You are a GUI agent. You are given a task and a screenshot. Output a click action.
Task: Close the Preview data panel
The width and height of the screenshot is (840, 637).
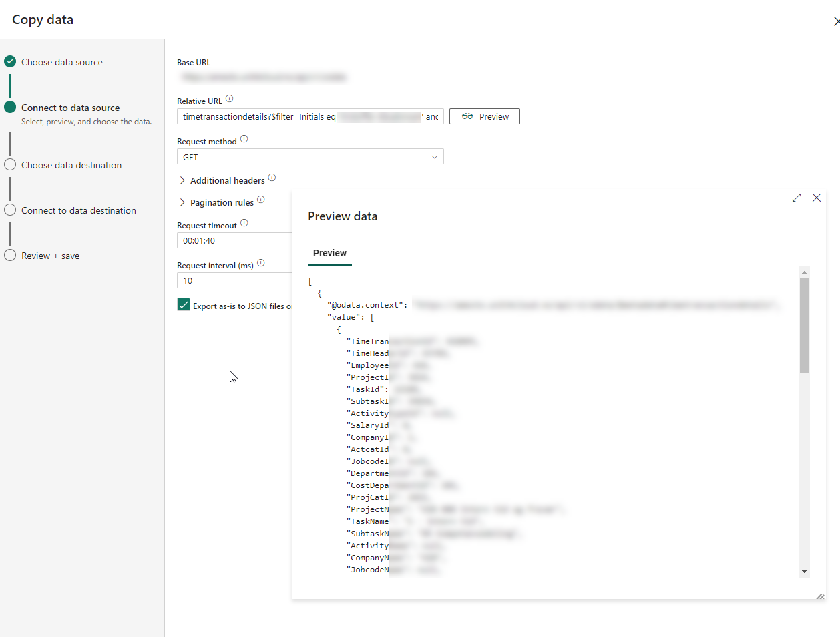(x=816, y=198)
